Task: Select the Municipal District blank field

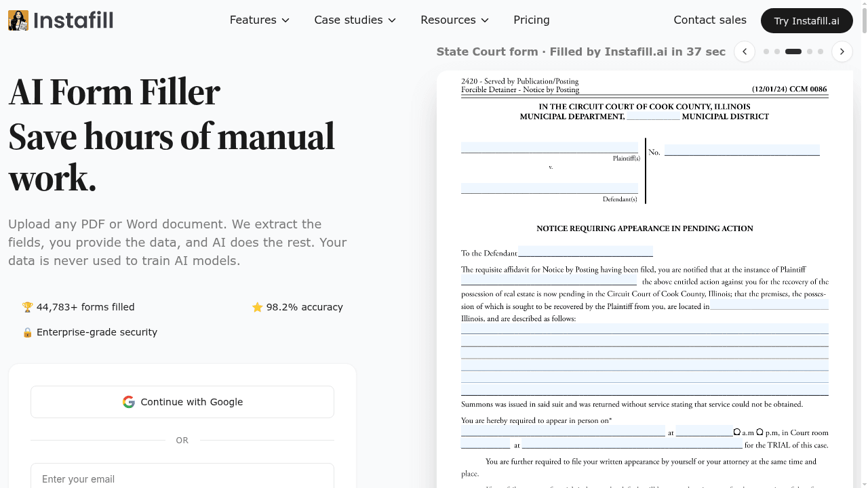Action: 653,116
